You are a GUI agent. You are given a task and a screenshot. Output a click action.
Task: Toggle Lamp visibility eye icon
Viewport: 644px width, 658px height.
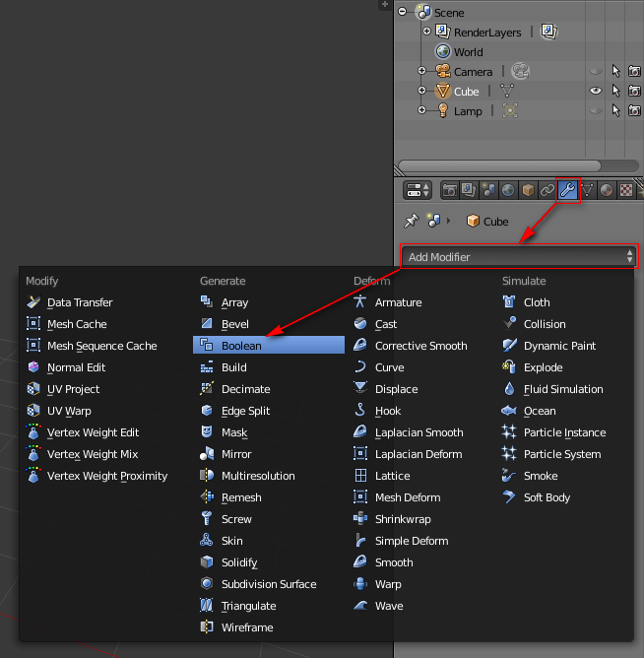[x=596, y=110]
